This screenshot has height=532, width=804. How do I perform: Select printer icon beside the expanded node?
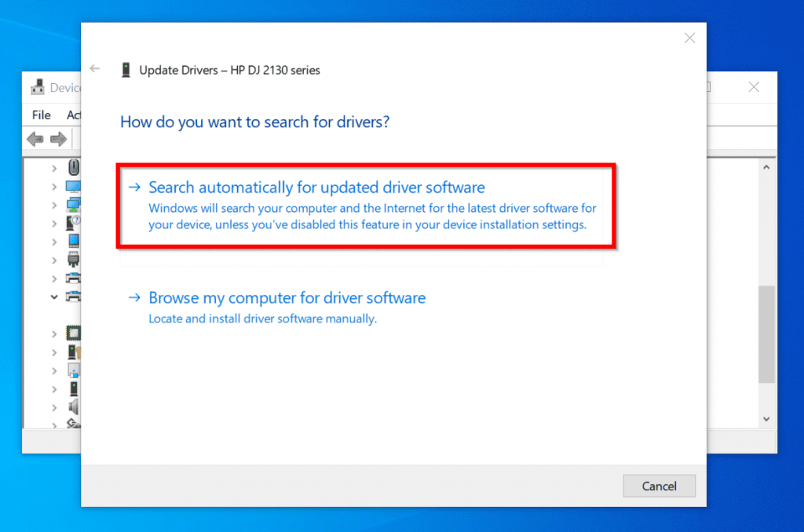click(x=73, y=297)
